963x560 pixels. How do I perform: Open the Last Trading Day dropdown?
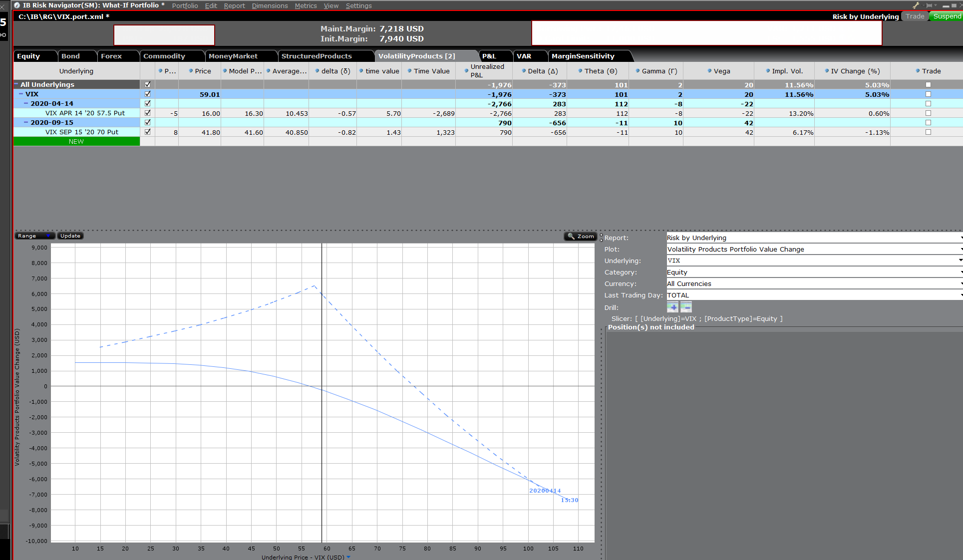click(x=959, y=295)
